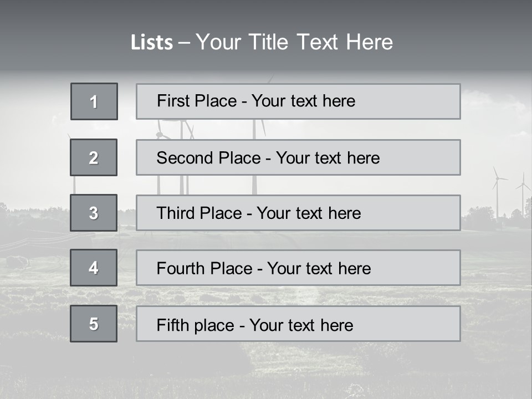Click the number 5 box
This screenshot has width=532, height=399.
coord(94,324)
